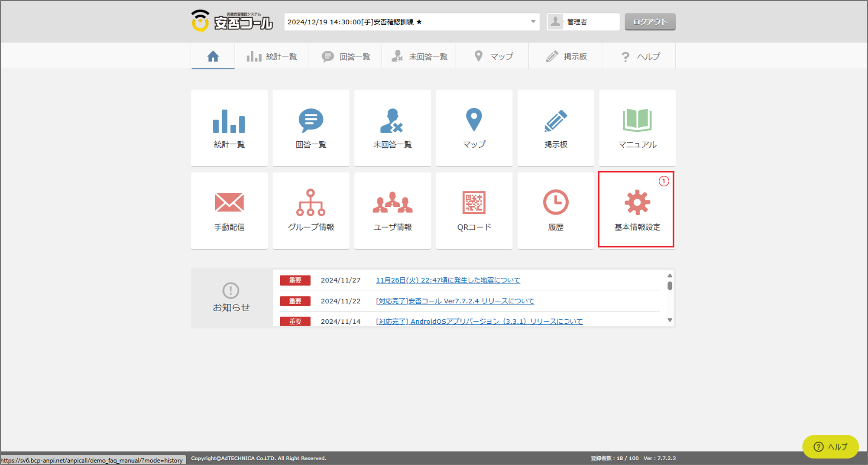This screenshot has height=465, width=868.
Task: Open the グループ情報 hierarchy tile
Action: [311, 211]
